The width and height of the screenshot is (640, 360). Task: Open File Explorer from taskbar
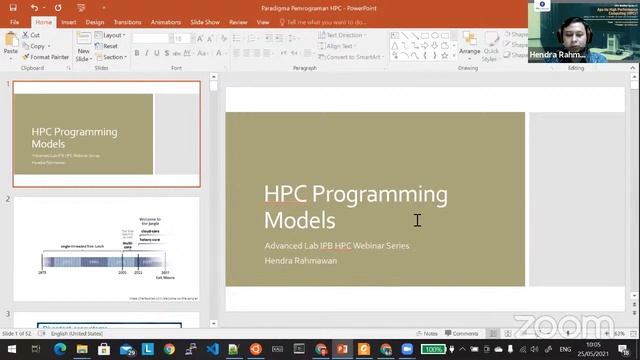tap(82, 349)
